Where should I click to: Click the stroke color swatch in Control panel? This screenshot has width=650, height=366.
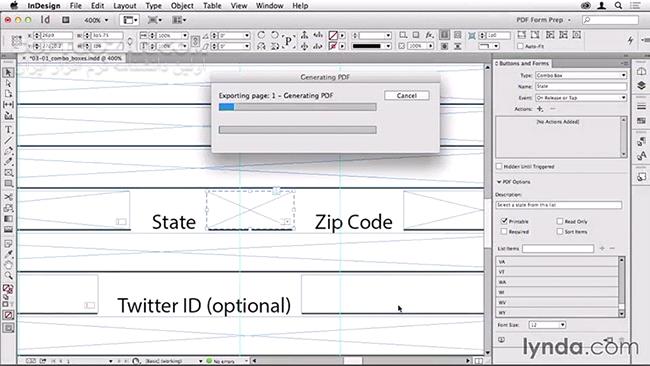tap(333, 46)
